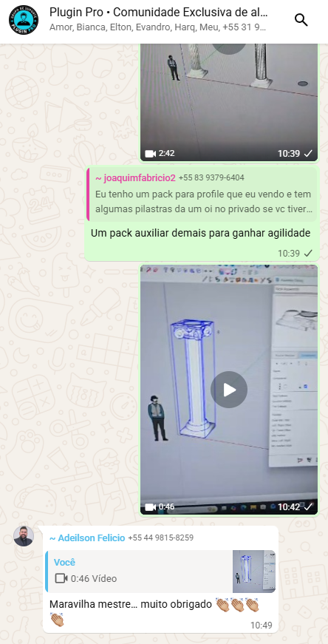Play the 0:46 column video
Image resolution: width=328 pixels, height=644 pixels.
tap(229, 390)
